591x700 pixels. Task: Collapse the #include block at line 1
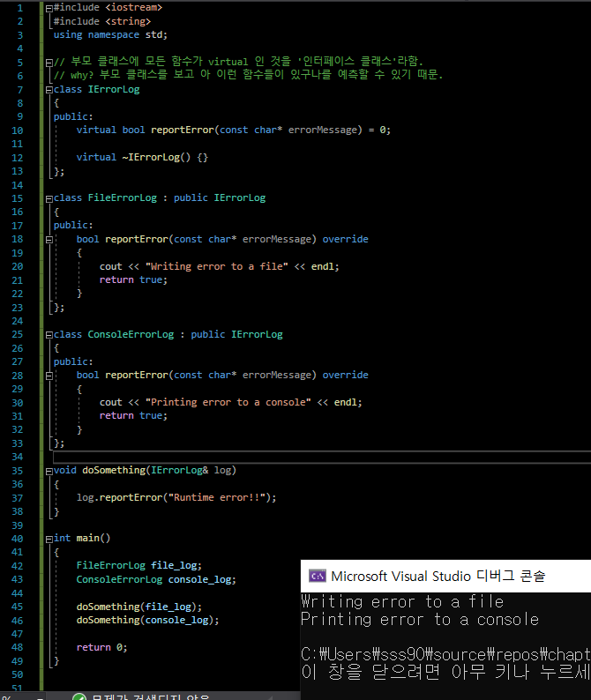[49, 9]
